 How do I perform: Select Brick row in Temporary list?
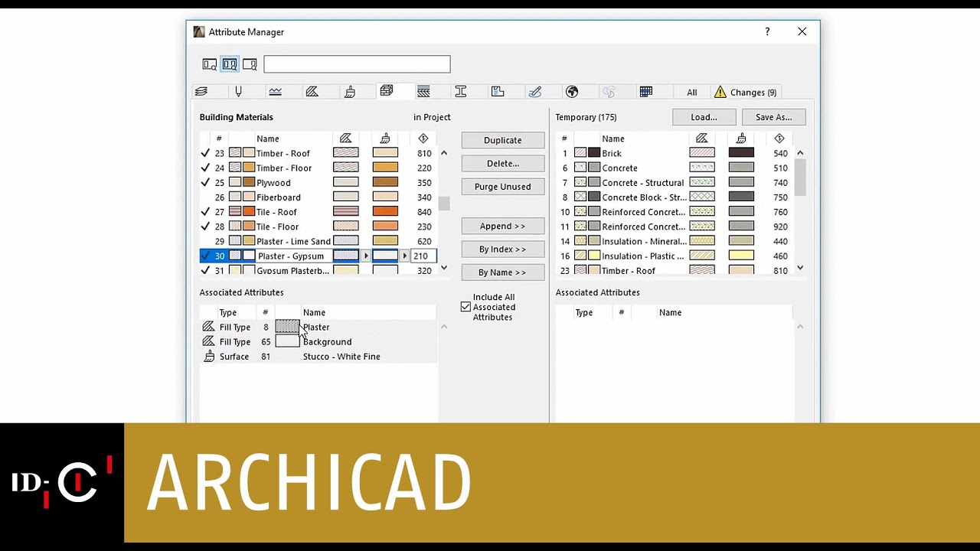click(x=675, y=153)
